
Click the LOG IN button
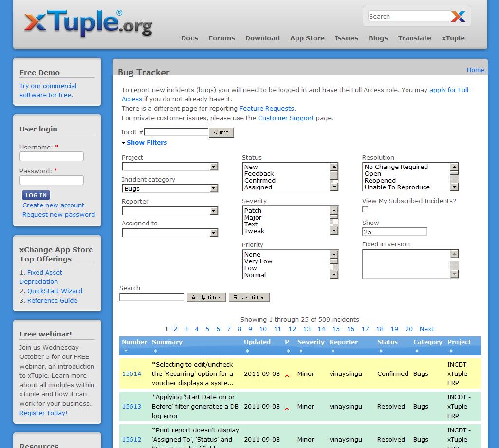tap(36, 195)
